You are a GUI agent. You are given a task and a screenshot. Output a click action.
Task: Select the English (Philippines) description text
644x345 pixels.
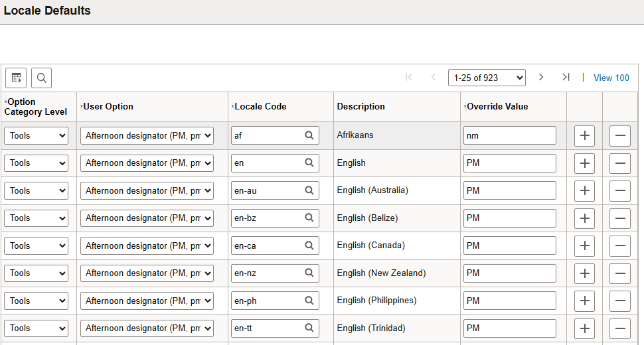coord(376,301)
